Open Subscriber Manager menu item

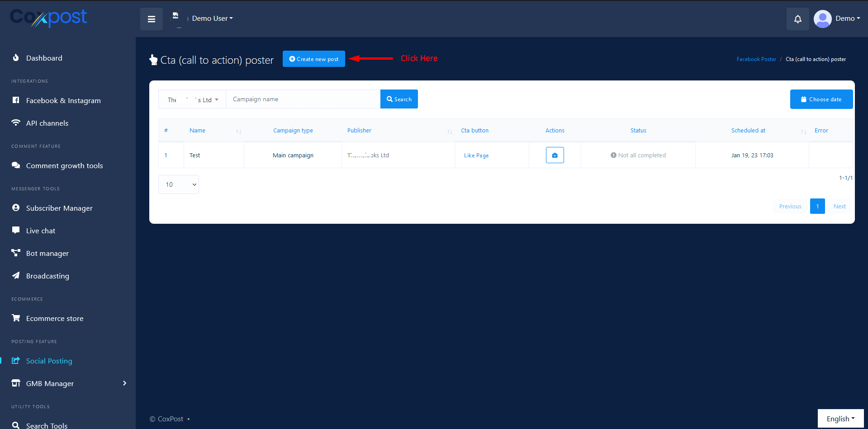[59, 208]
